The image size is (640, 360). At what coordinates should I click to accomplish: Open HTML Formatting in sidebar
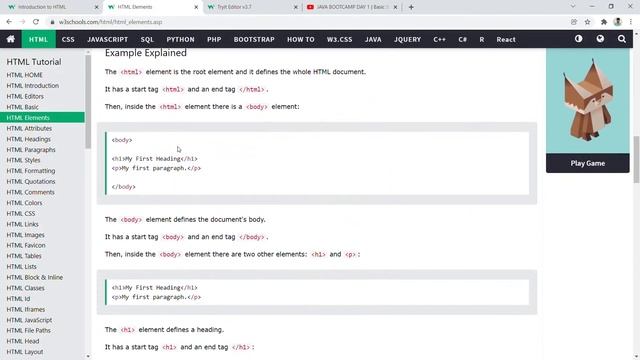31,171
